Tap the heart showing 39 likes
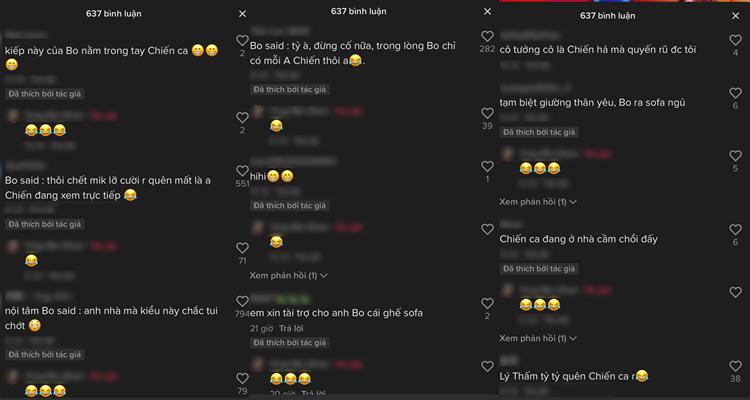 [487, 113]
